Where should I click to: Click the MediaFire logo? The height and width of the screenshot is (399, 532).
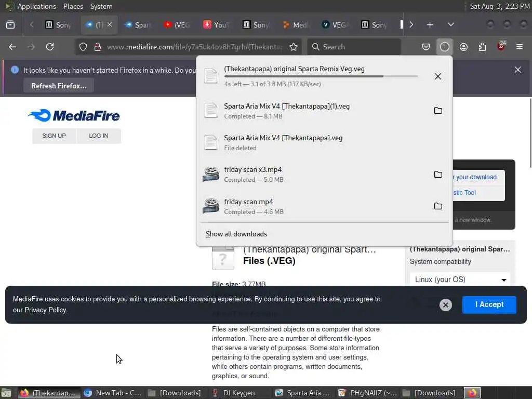coord(74,115)
